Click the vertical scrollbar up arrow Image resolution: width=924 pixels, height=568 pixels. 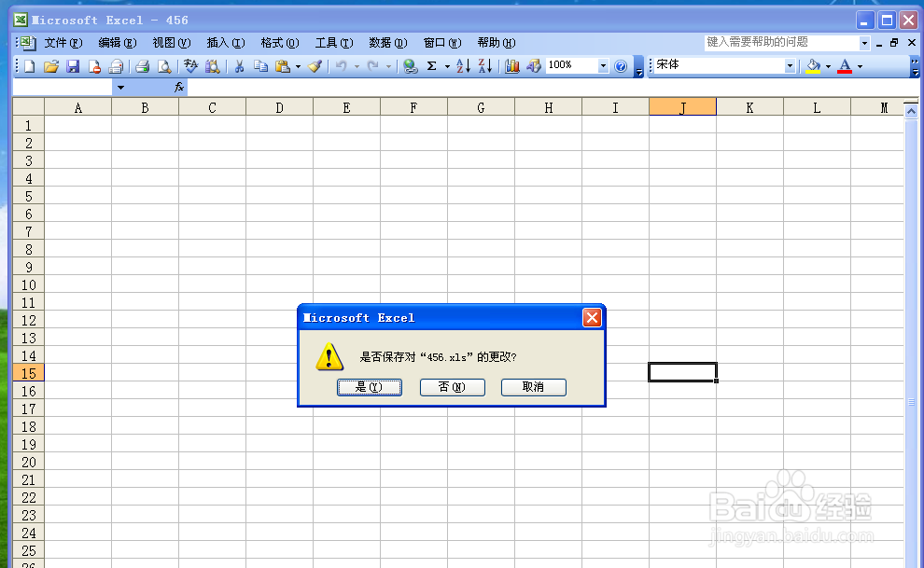point(911,111)
